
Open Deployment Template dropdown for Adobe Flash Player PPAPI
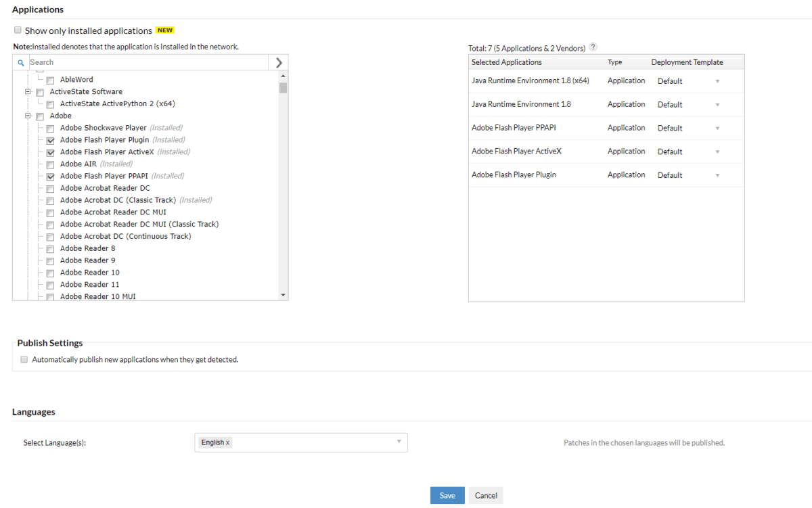(717, 128)
